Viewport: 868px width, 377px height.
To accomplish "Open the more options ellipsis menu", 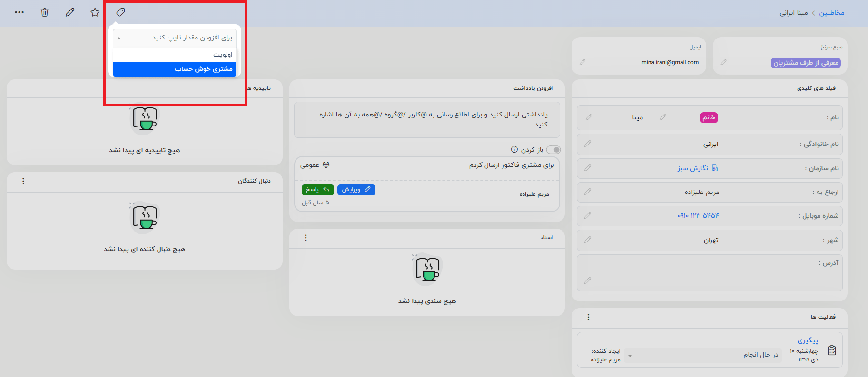I will (x=19, y=12).
